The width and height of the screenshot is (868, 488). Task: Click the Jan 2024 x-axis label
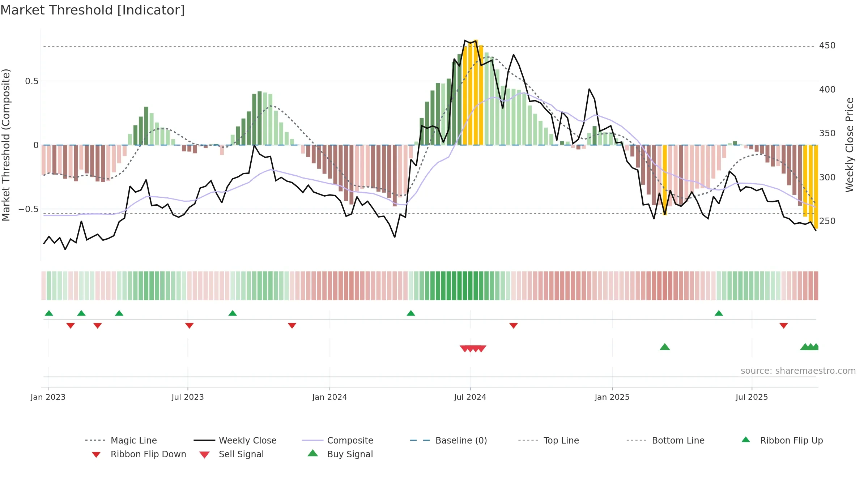click(x=329, y=397)
